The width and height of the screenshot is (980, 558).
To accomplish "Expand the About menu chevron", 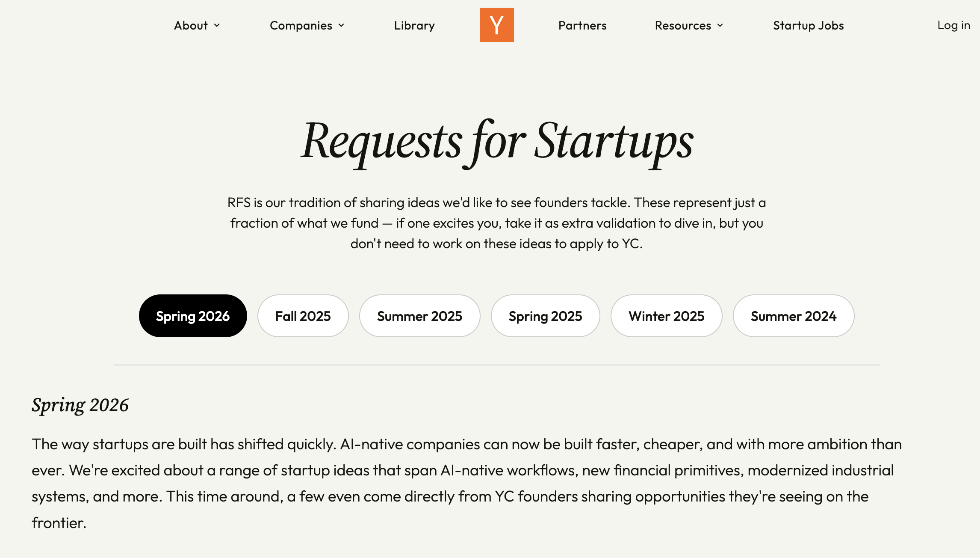I will [217, 26].
